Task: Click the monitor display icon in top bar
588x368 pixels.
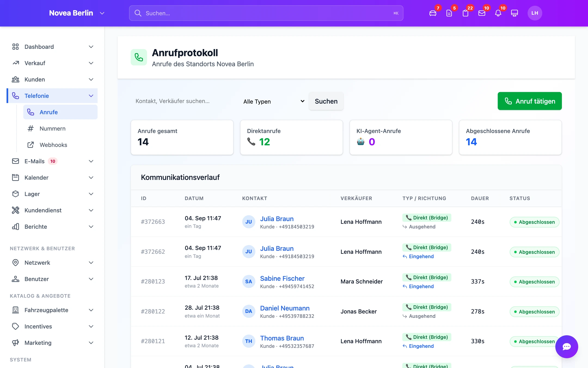Action: pos(514,13)
